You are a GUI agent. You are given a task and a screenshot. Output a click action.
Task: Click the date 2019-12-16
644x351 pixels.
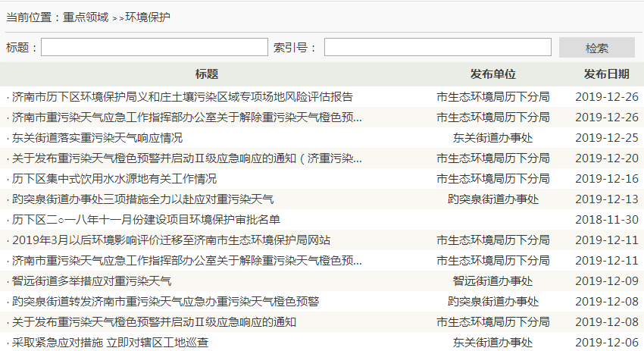[607, 179]
